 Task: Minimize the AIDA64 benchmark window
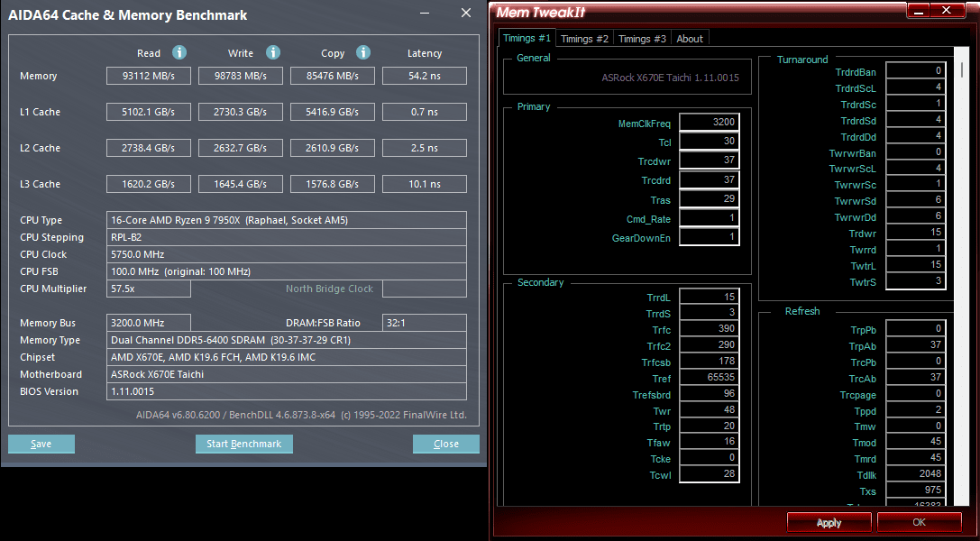tap(425, 14)
